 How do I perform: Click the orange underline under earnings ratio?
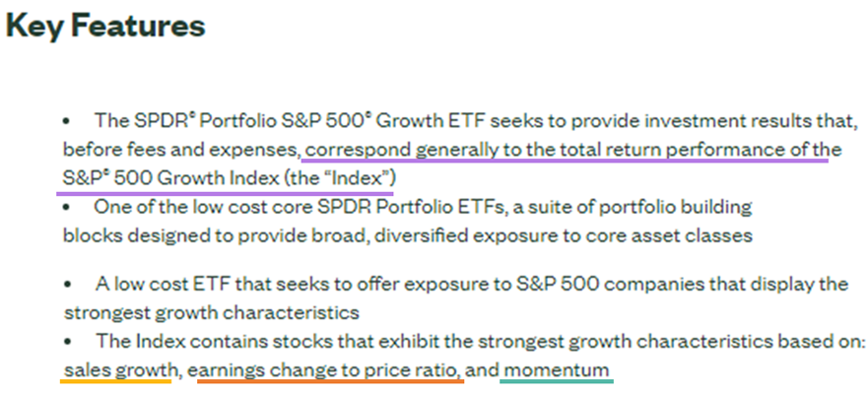coord(330,381)
